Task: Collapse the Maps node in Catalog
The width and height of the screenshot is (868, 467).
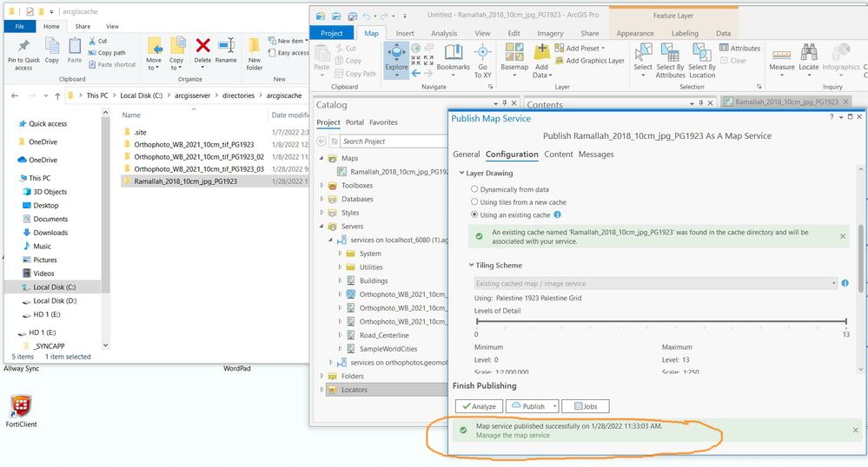Action: [x=321, y=158]
